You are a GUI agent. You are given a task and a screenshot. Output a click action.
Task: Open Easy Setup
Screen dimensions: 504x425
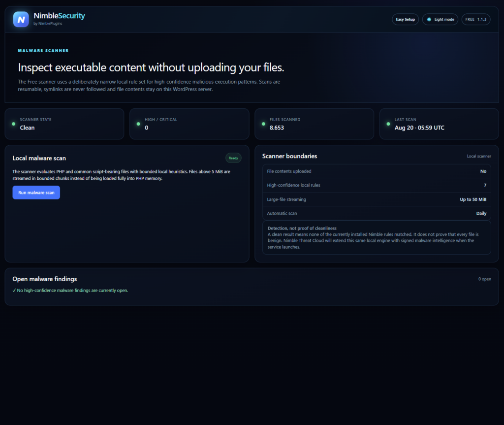coord(406,19)
